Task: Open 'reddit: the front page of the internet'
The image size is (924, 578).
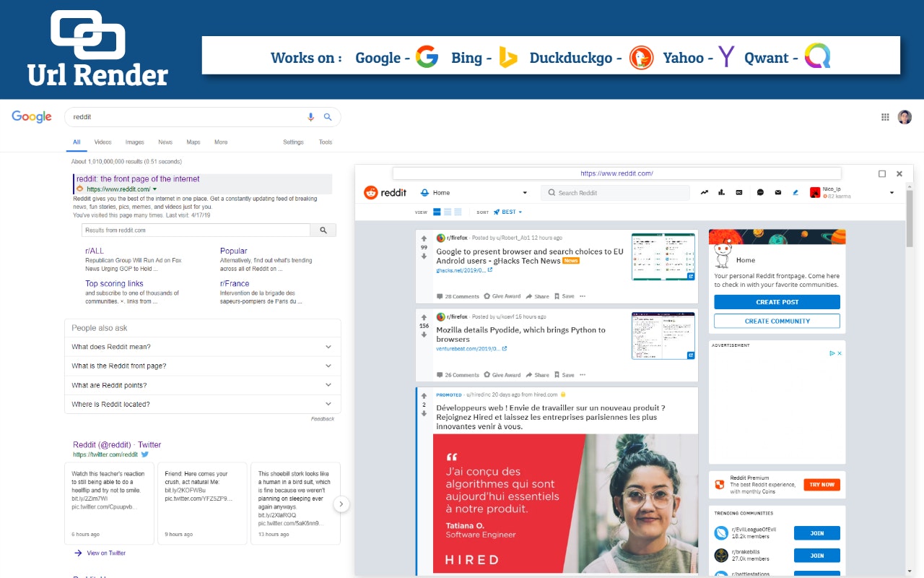Action: pos(138,179)
